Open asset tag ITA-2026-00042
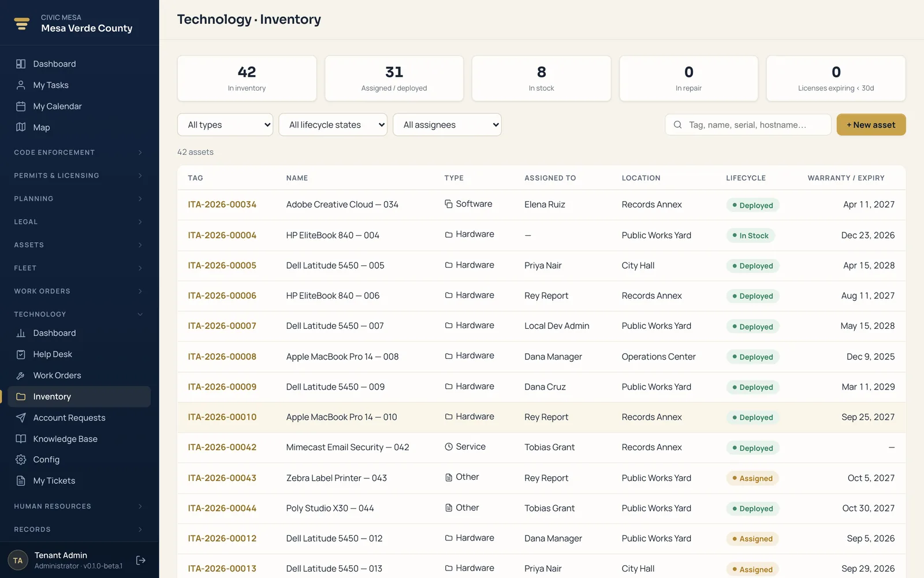The width and height of the screenshot is (924, 578). click(222, 447)
